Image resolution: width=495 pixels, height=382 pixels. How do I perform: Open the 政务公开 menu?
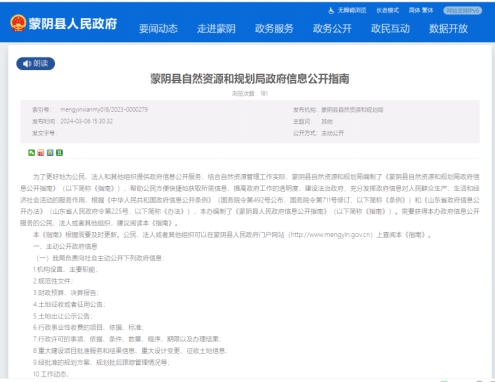click(x=332, y=29)
